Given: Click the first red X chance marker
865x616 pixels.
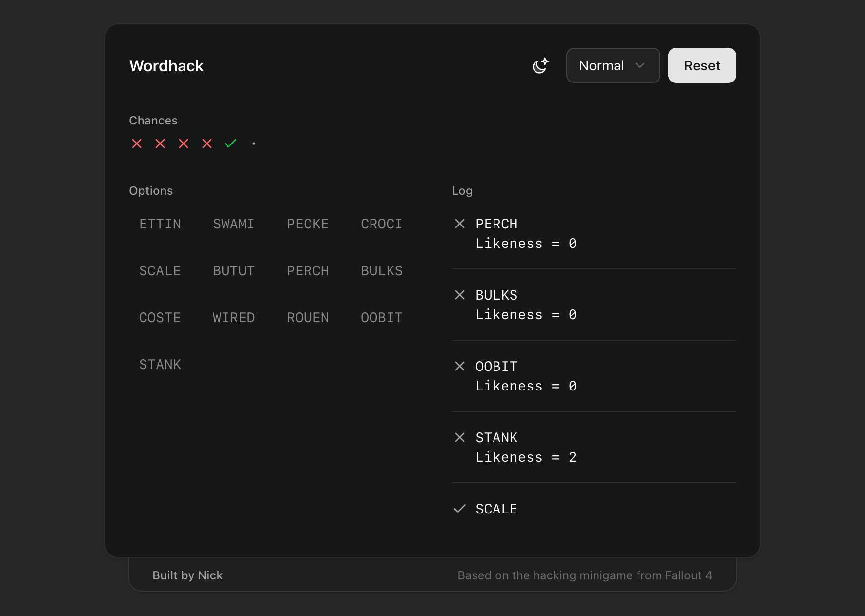Looking at the screenshot, I should click(137, 144).
